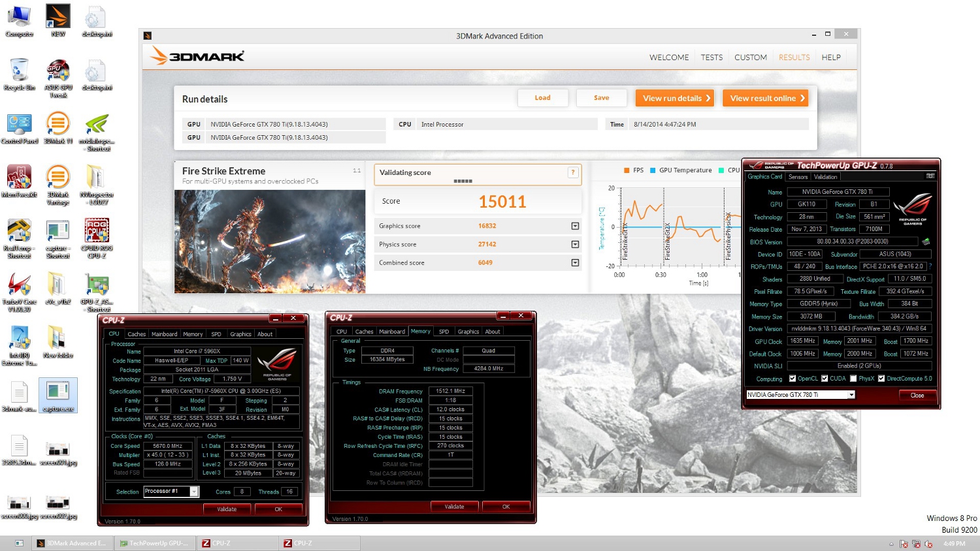The image size is (980, 551).
Task: Toggle the PhysX checkbox in GPU-Z
Action: click(853, 379)
